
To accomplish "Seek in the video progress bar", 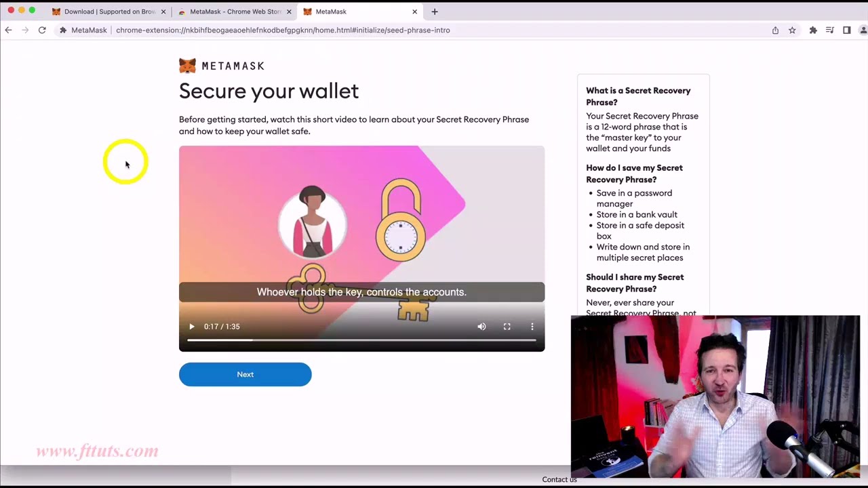I will (x=361, y=340).
